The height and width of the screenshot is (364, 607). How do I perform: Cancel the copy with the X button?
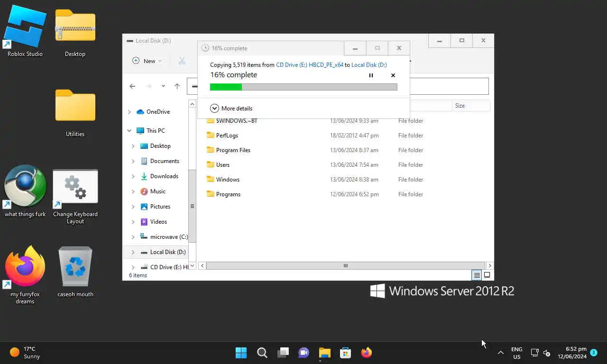(393, 75)
